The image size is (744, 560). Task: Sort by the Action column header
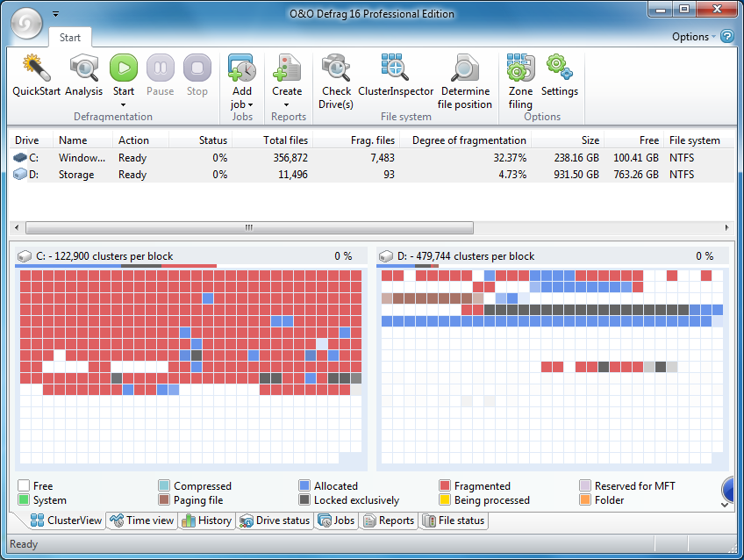140,140
